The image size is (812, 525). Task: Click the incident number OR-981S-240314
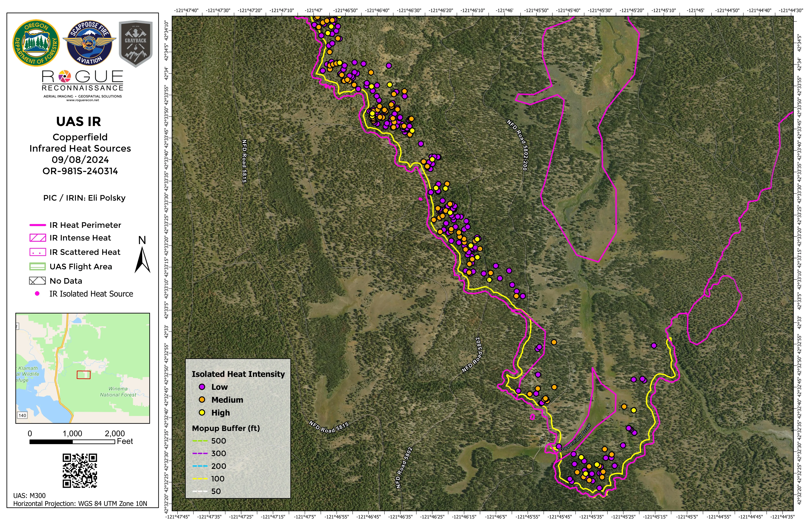pyautogui.click(x=80, y=171)
